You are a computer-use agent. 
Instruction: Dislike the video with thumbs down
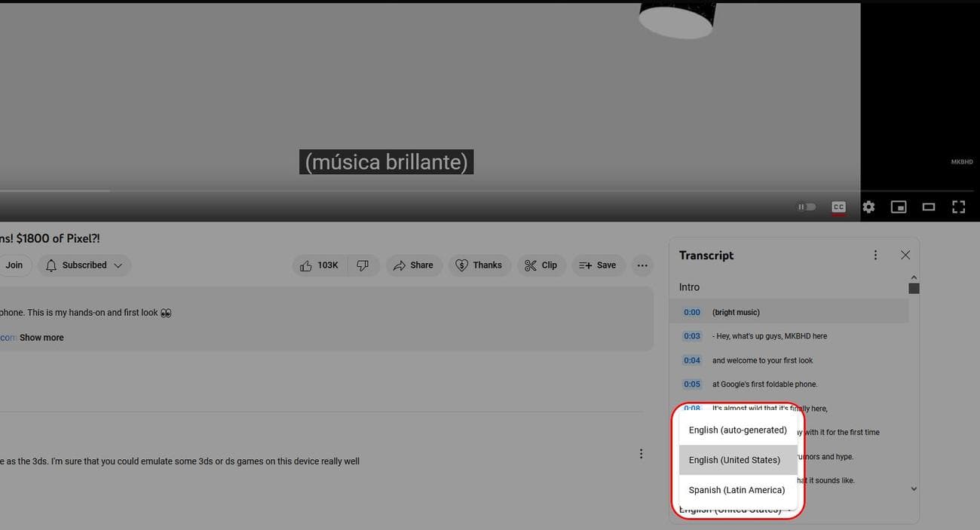(363, 265)
